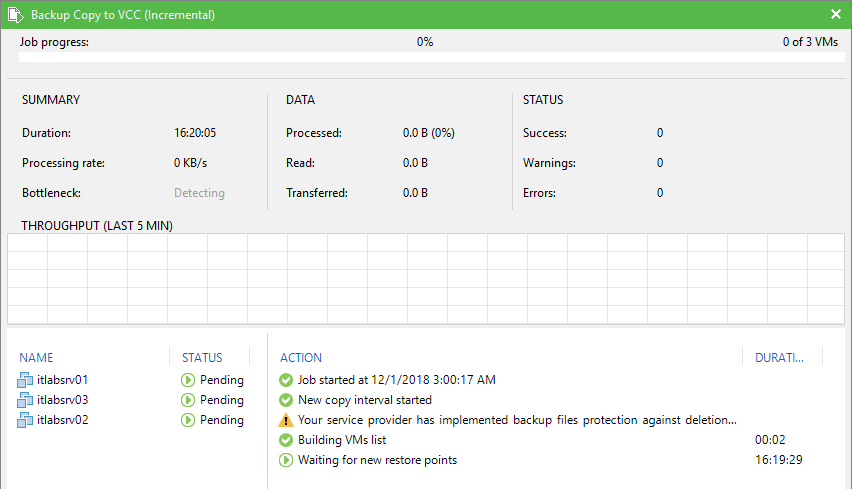Click the Success label
Viewport: 852px width, 489px height.
544,133
